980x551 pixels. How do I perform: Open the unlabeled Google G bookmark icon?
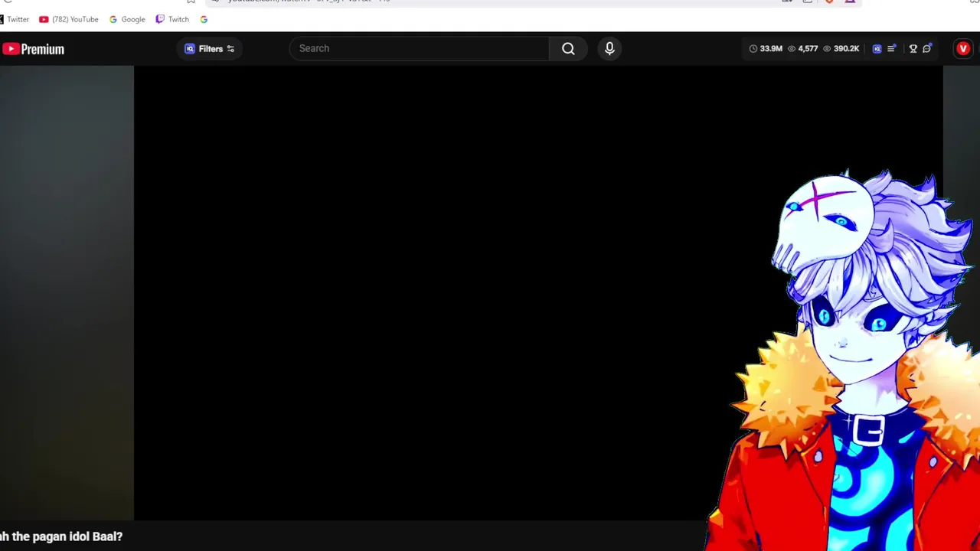[x=204, y=19]
